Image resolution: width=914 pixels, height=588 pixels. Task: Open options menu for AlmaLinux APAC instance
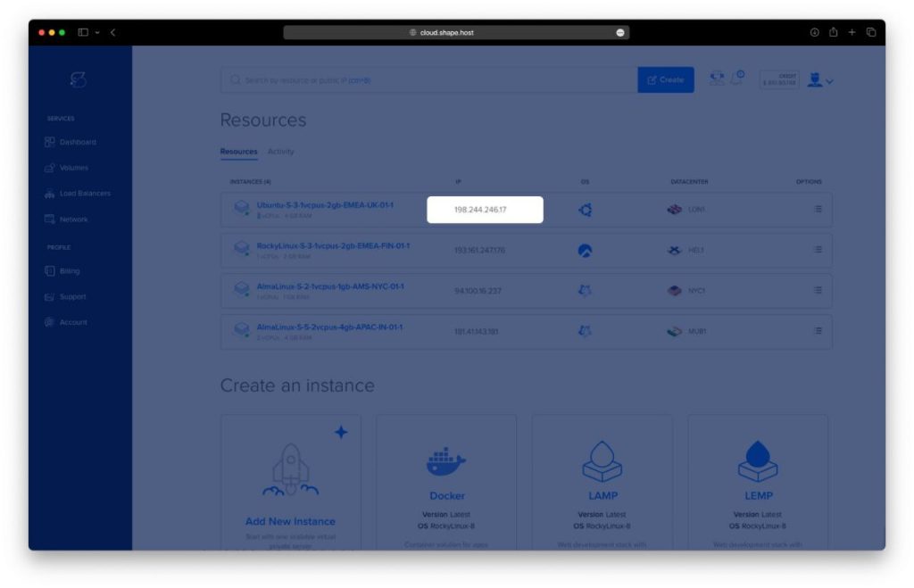[x=818, y=331]
